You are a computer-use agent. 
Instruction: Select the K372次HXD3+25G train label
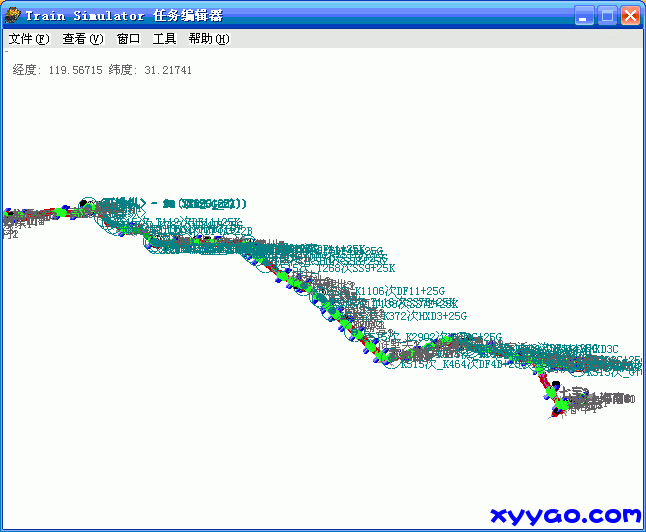424,316
